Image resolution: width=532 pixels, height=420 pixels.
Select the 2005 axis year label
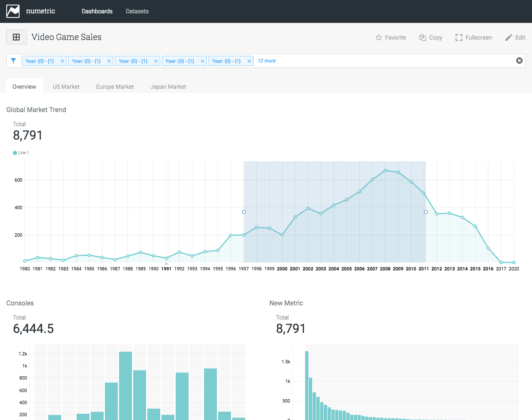[x=347, y=269]
